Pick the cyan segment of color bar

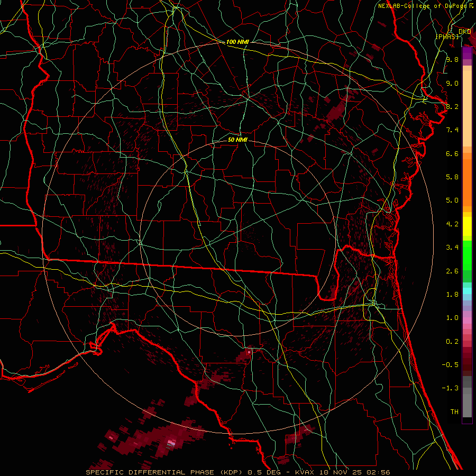point(467,291)
